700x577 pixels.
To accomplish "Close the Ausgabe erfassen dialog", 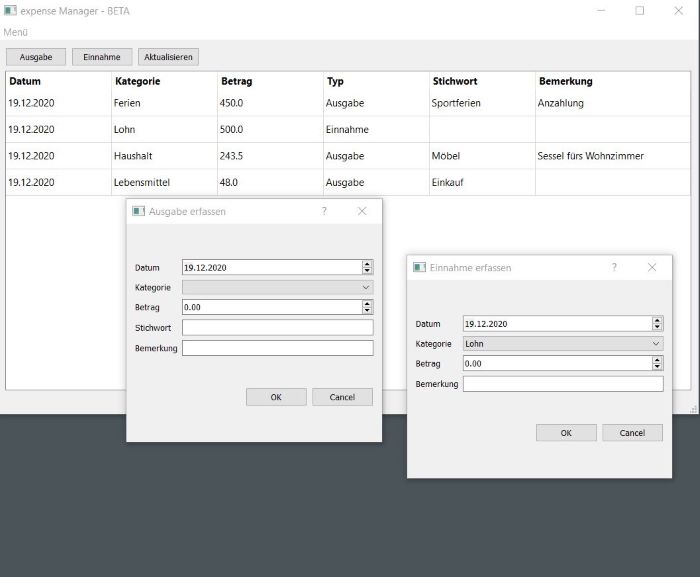I will click(362, 211).
